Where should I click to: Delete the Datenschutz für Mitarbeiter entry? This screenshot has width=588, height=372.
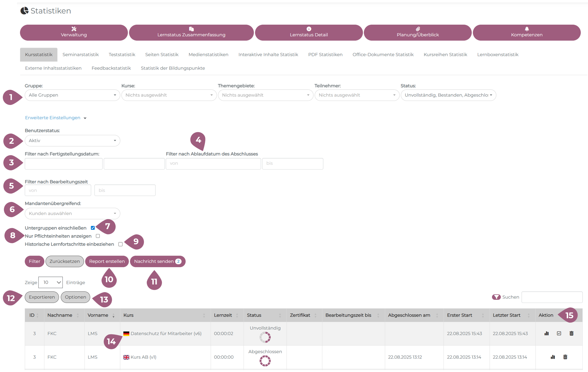[x=571, y=333]
